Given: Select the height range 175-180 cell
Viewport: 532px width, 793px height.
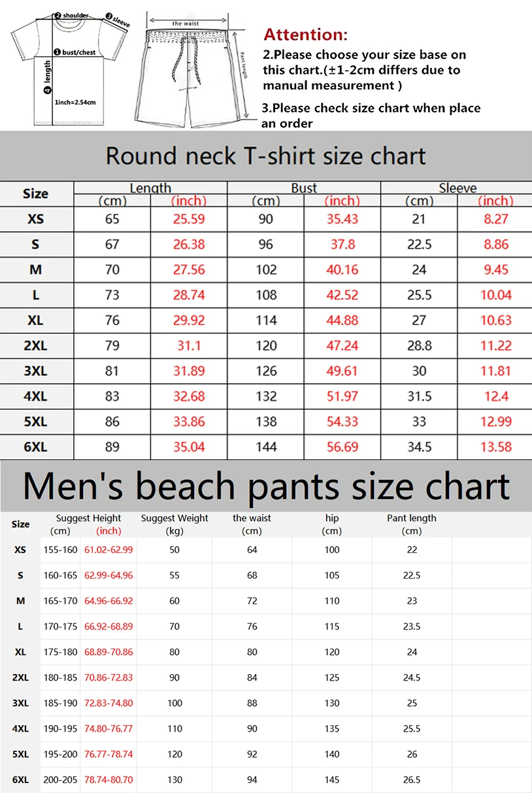Looking at the screenshot, I should coord(61,652).
